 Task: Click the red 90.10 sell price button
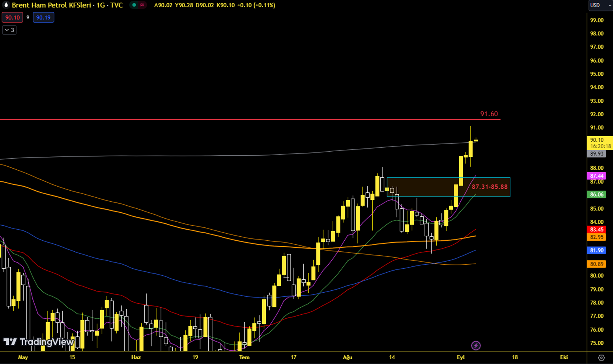click(x=12, y=17)
